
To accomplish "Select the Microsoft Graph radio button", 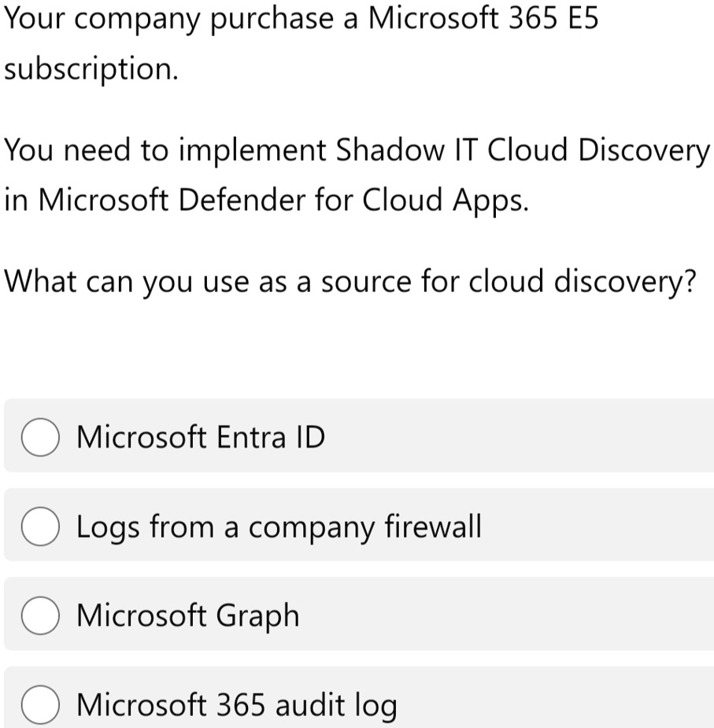I will point(40,615).
